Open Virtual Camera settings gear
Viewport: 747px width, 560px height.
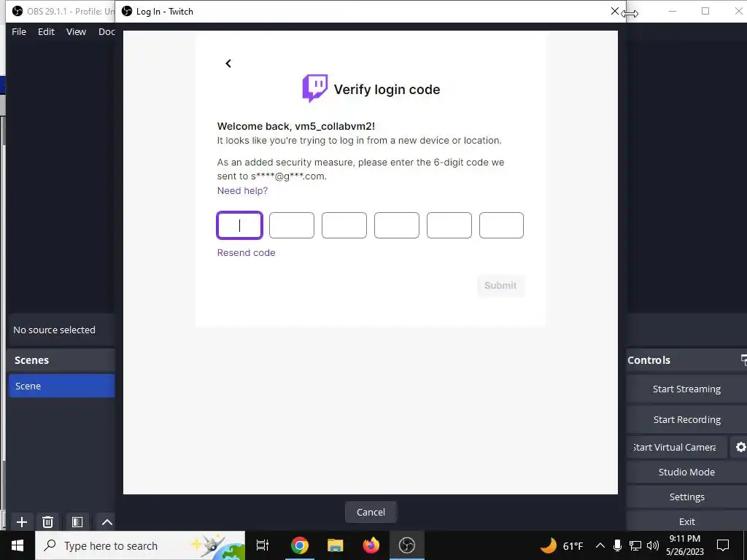(740, 447)
